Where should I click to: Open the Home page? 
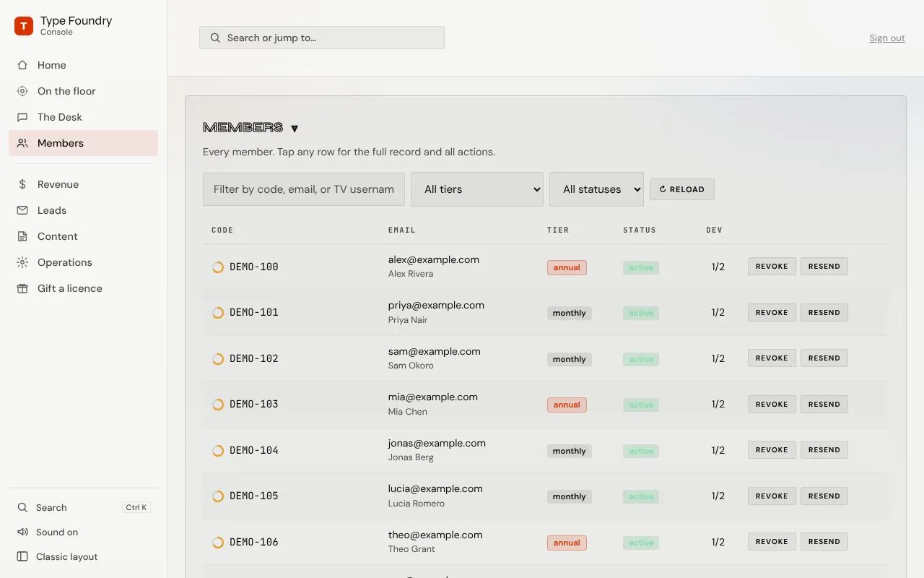click(x=84, y=65)
